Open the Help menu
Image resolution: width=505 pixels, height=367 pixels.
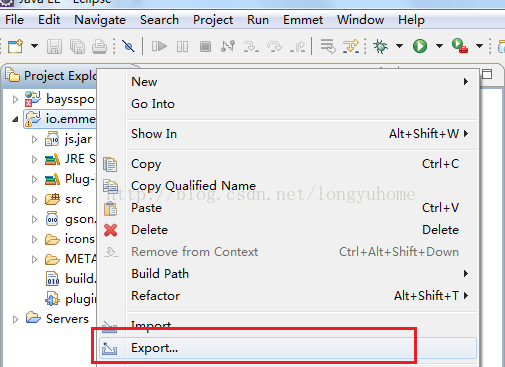411,20
